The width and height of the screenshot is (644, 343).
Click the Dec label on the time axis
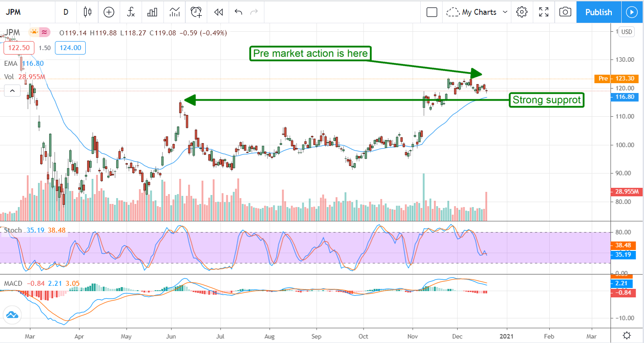coord(458,335)
